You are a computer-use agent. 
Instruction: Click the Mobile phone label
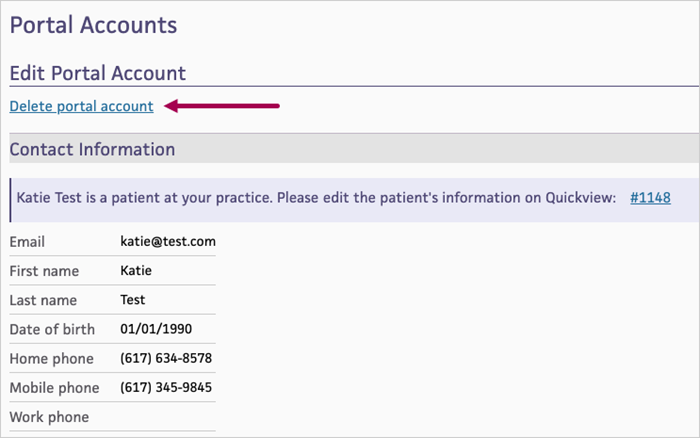pyautogui.click(x=54, y=387)
